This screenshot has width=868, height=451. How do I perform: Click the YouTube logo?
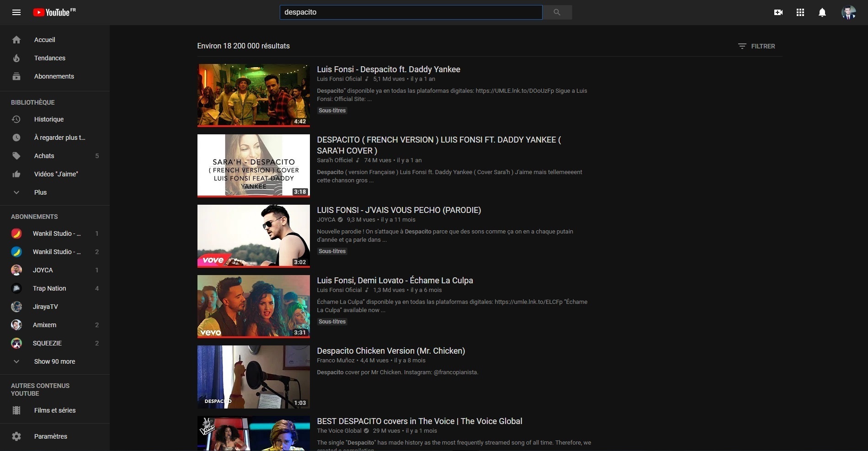[54, 12]
